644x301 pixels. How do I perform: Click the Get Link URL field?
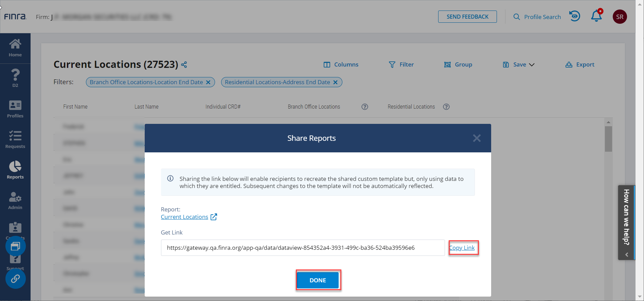(x=303, y=248)
